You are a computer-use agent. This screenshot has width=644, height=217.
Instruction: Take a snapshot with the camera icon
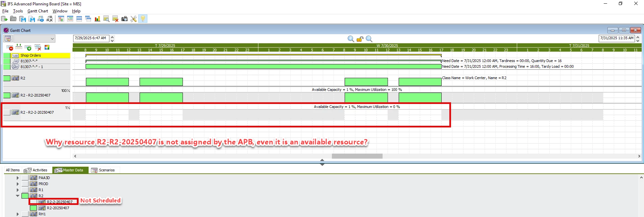(x=125, y=19)
